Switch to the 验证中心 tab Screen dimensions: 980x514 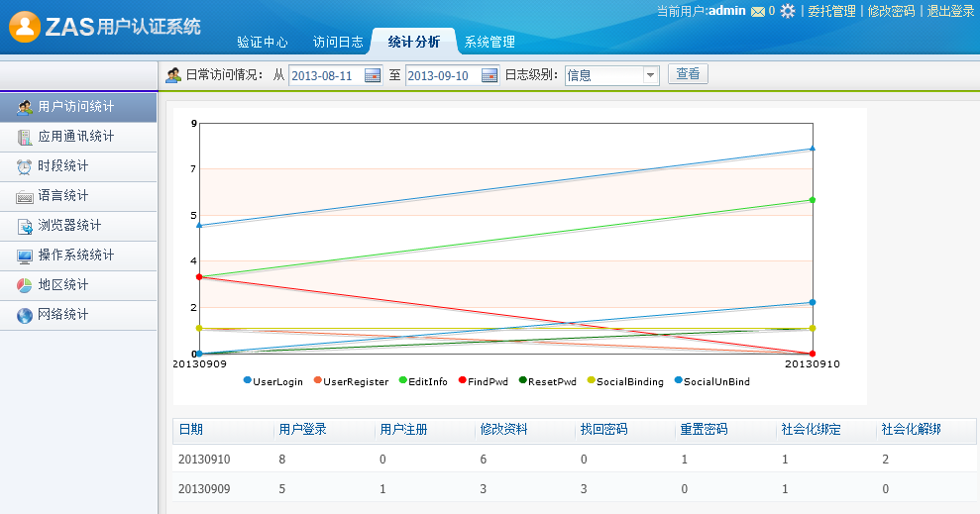point(263,43)
